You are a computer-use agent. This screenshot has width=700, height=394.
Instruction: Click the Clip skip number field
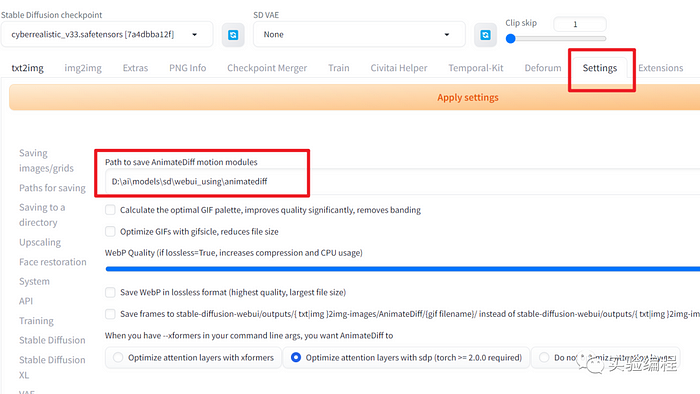click(579, 24)
